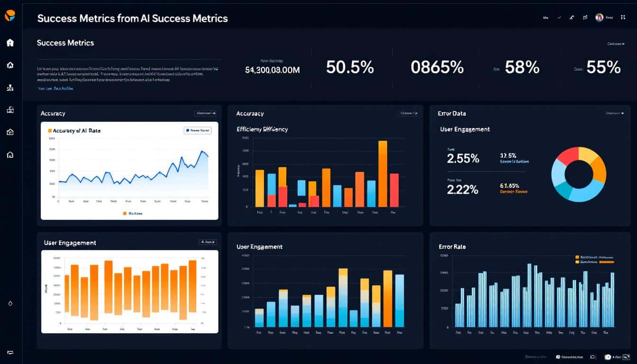Open the dropdown in the Efficiency chart panel header
Viewport: 637px width, 364px height.
tap(409, 113)
